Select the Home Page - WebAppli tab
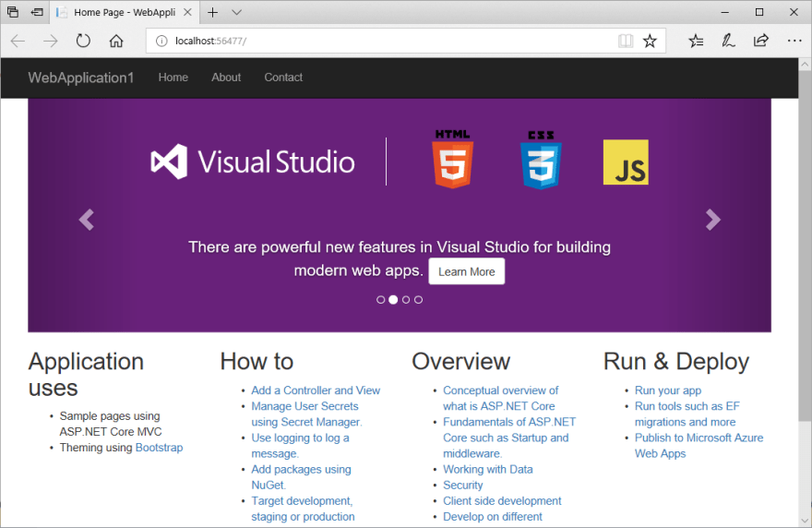 click(125, 12)
